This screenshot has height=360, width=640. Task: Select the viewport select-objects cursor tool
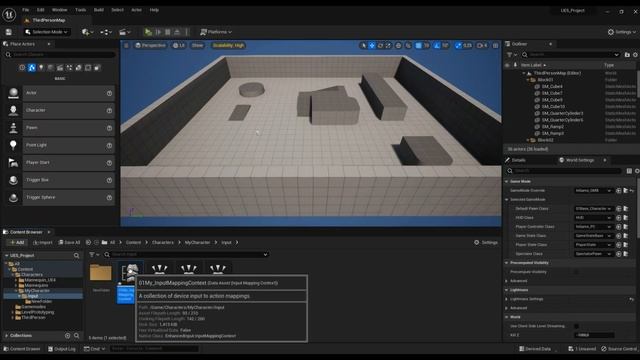(363, 45)
